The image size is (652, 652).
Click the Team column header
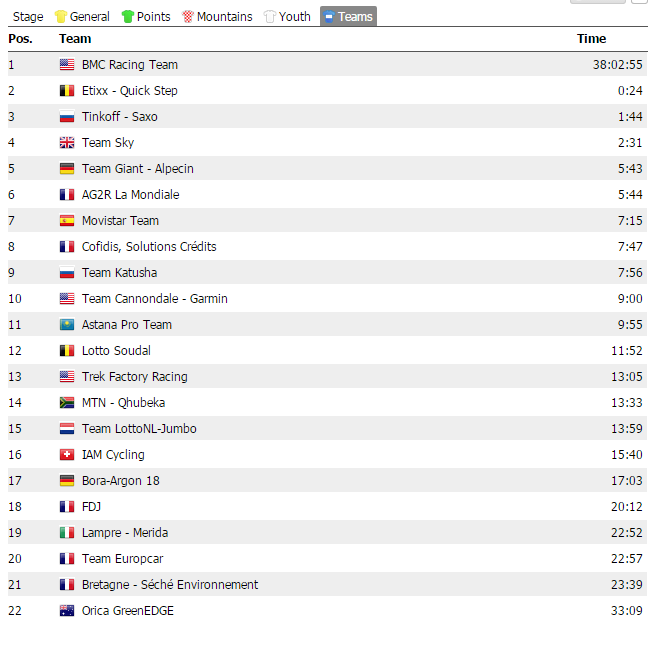75,39
